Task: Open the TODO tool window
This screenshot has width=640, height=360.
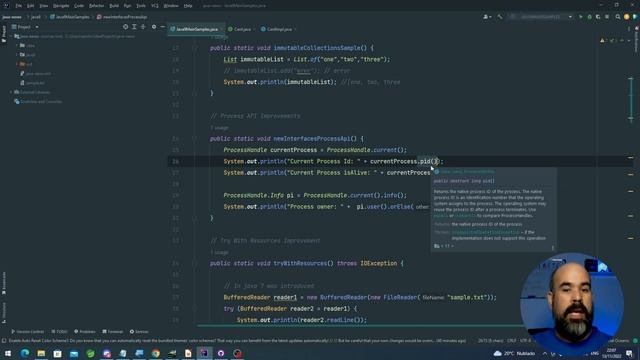Action: pyautogui.click(x=60, y=331)
